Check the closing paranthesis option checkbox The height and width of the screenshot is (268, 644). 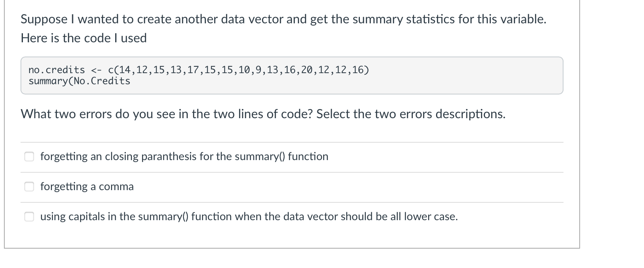pos(29,157)
